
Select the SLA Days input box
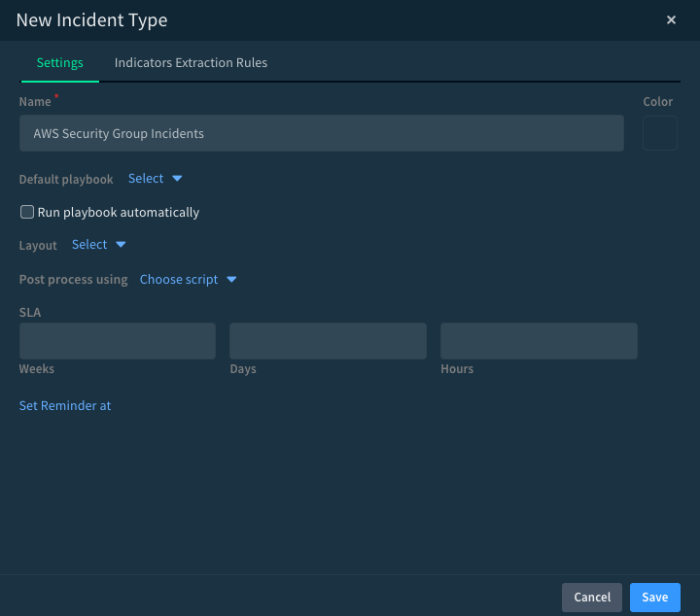(328, 341)
